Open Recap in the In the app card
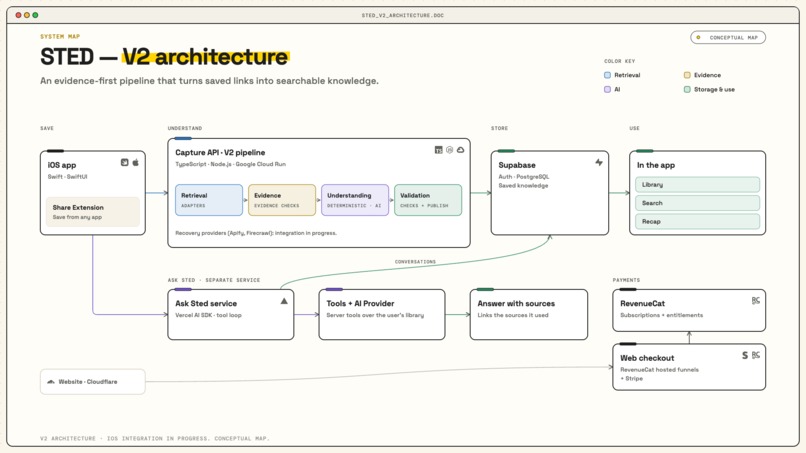The image size is (806, 453). (x=698, y=222)
